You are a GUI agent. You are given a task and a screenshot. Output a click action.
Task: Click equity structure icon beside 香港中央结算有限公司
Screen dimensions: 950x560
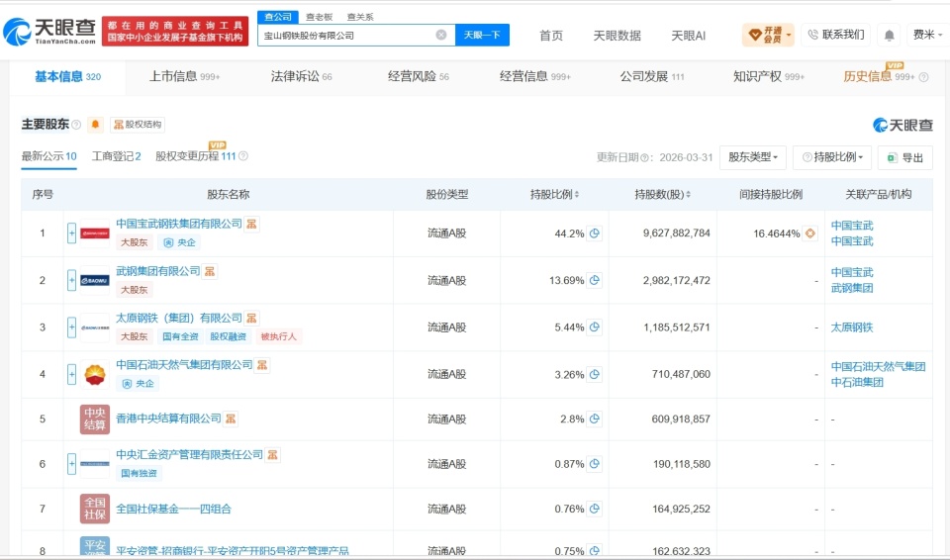click(x=231, y=419)
